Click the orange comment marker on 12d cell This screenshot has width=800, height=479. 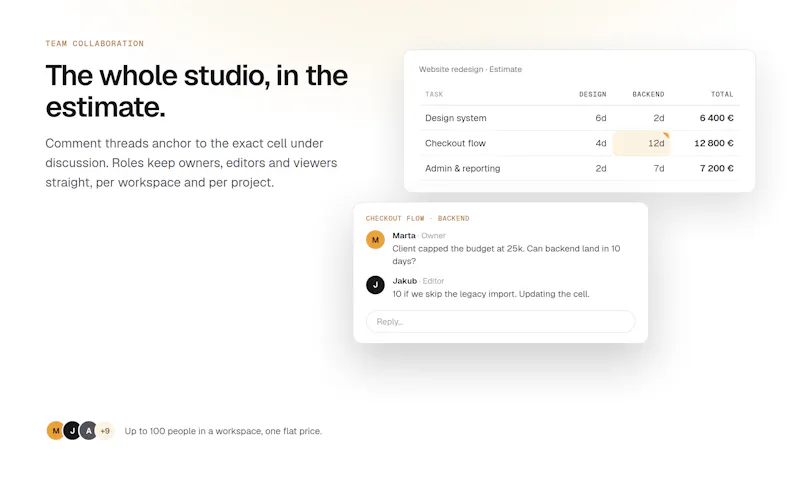pos(666,135)
